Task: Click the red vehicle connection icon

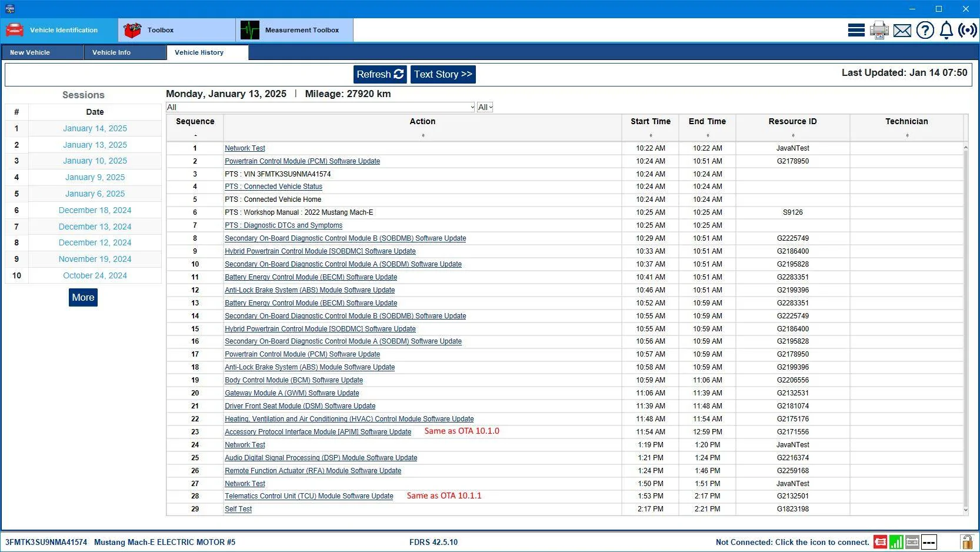Action: point(881,542)
